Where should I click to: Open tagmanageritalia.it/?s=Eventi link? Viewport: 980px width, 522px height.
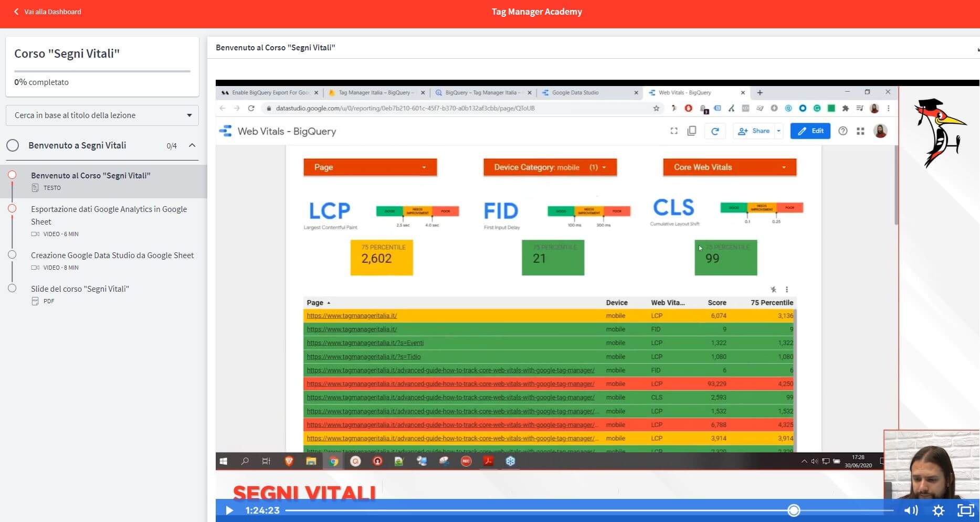(x=365, y=343)
